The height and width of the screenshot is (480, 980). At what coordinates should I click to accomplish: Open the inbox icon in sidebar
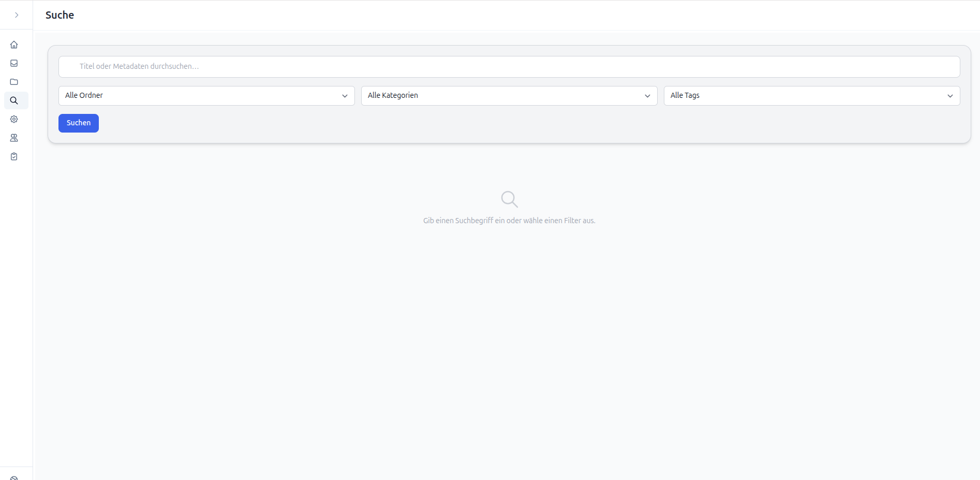(14, 63)
